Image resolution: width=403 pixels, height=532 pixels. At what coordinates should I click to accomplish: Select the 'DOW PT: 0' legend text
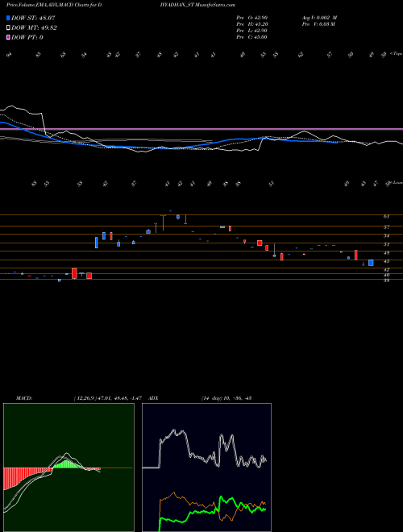pyautogui.click(x=27, y=37)
